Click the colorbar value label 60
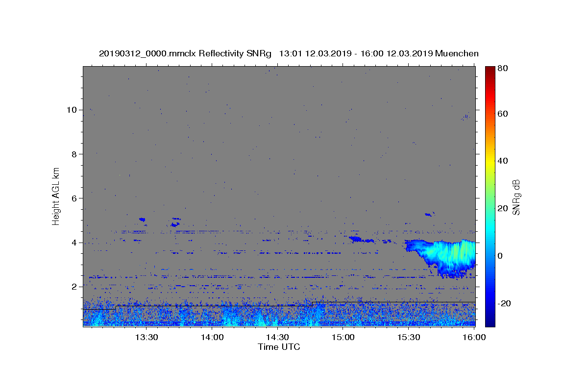Screen dimensions: 588x392 coord(502,114)
